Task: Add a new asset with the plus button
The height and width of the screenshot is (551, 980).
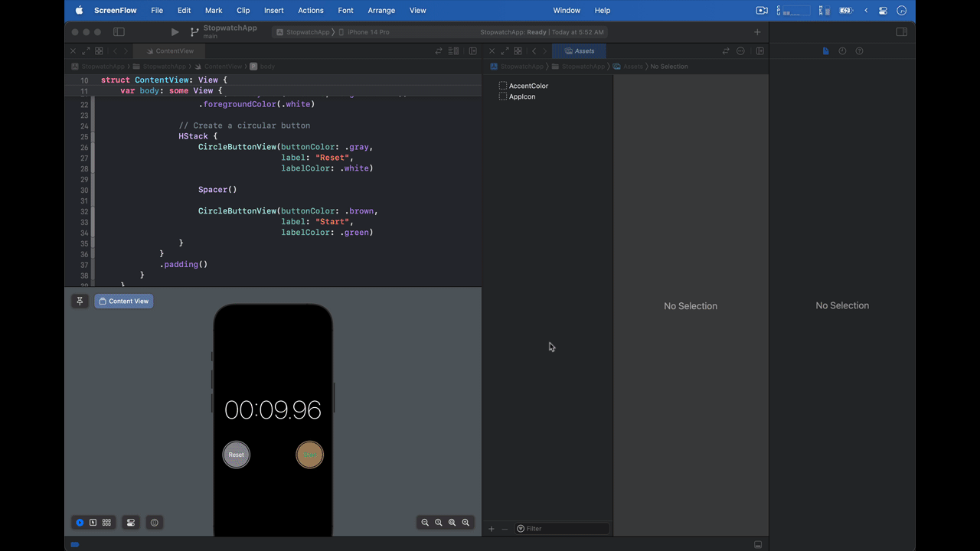Action: [x=491, y=528]
